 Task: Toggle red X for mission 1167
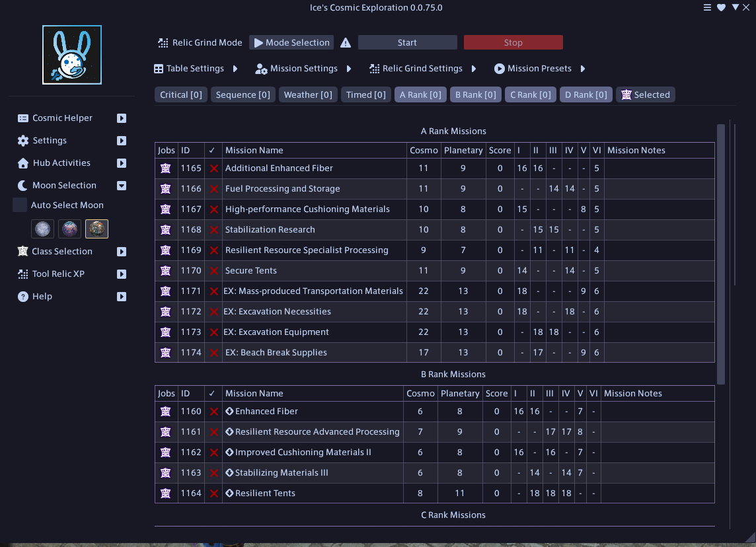213,209
